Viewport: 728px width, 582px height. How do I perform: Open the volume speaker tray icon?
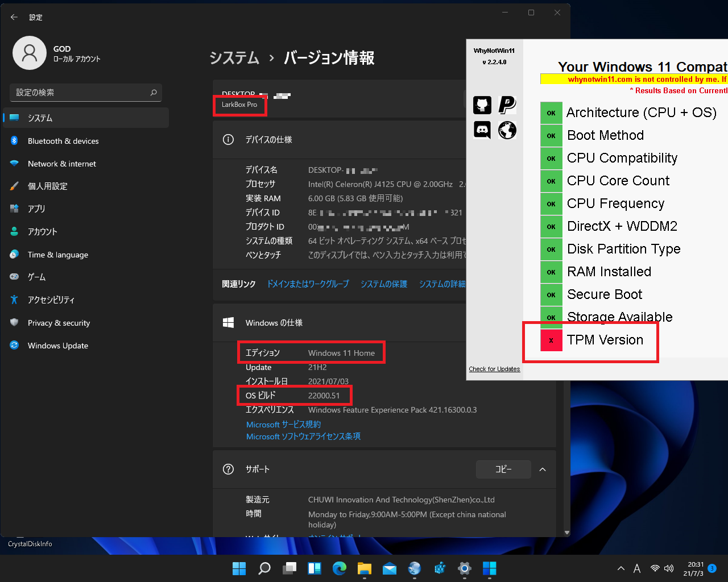(x=669, y=568)
